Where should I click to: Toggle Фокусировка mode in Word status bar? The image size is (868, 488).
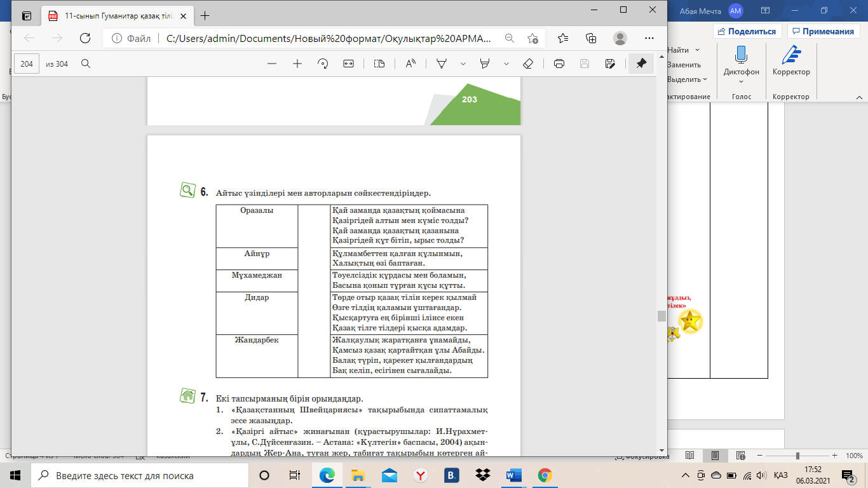(644, 456)
